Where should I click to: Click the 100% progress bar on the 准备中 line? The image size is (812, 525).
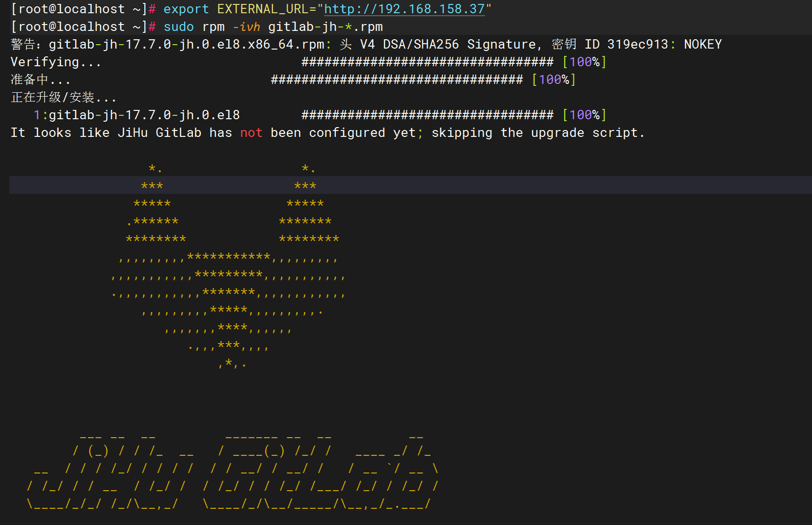pyautogui.click(x=424, y=80)
